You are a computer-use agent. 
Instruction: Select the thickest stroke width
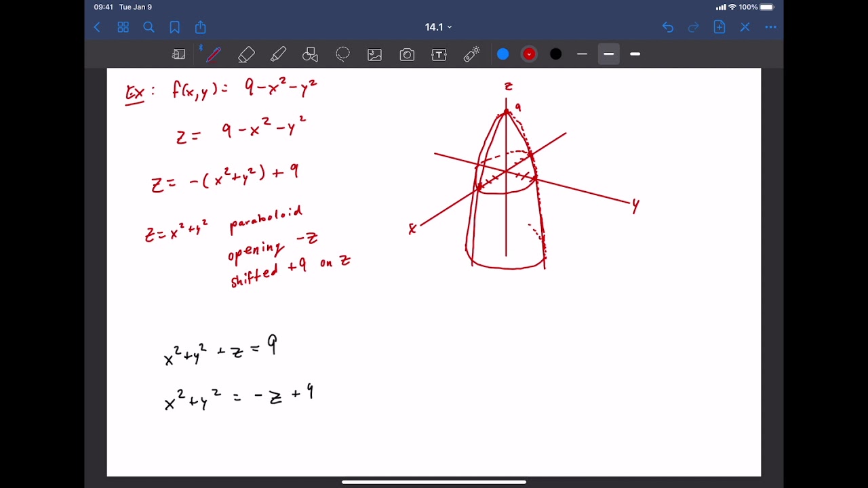(x=635, y=54)
